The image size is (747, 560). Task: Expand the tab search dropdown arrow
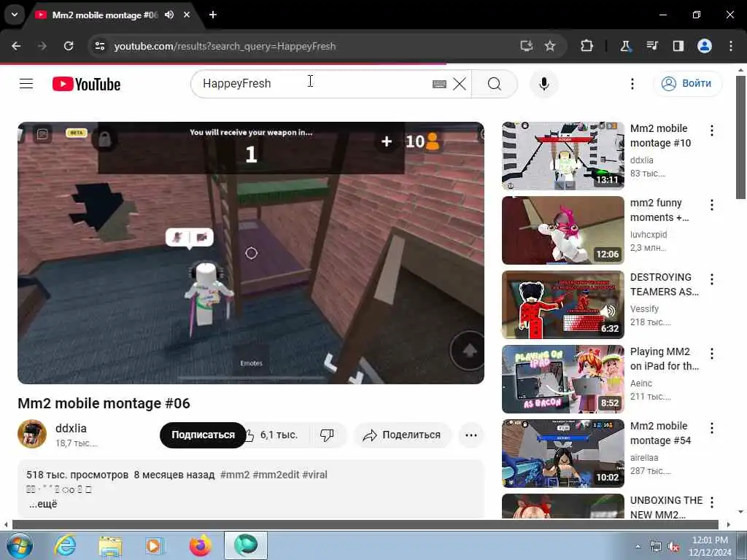click(x=15, y=15)
